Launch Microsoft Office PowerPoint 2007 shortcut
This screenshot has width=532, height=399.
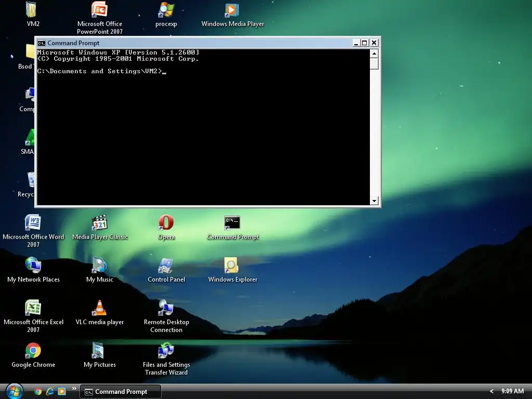coord(99,9)
